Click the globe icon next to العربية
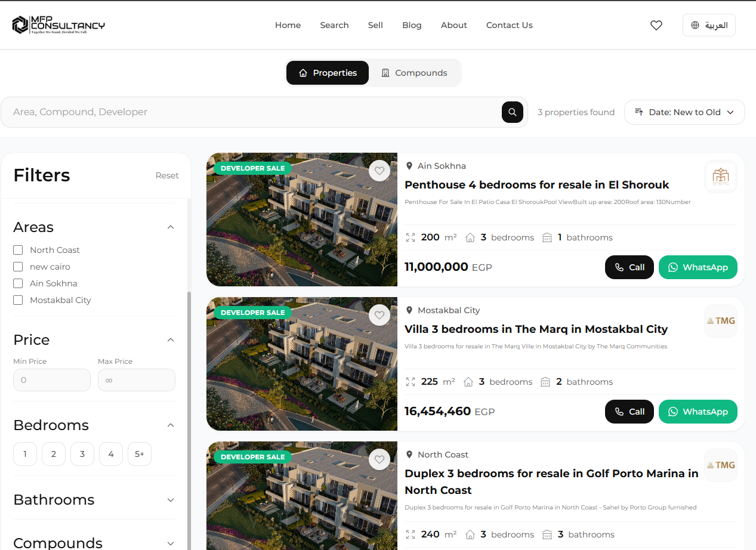Image resolution: width=756 pixels, height=550 pixels. 695,25
